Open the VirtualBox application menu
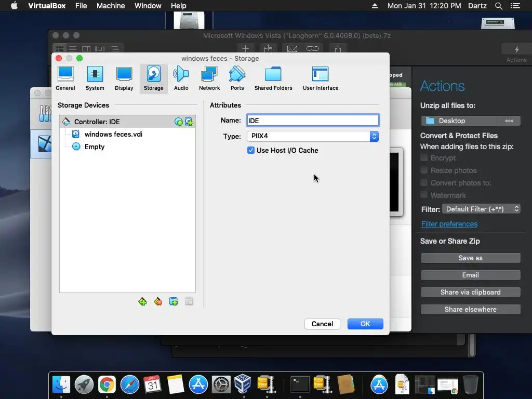 (47, 6)
